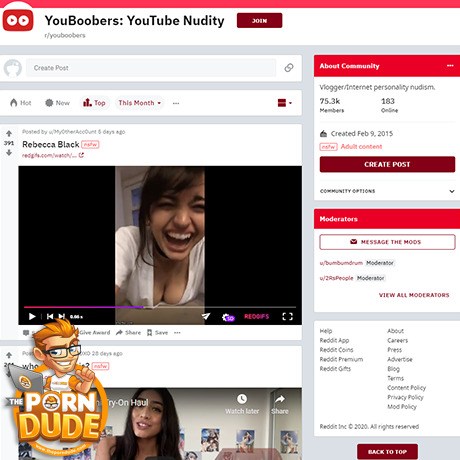This screenshot has width=460, height=460.
Task: Click the subreddit logo icon
Action: 18,20
